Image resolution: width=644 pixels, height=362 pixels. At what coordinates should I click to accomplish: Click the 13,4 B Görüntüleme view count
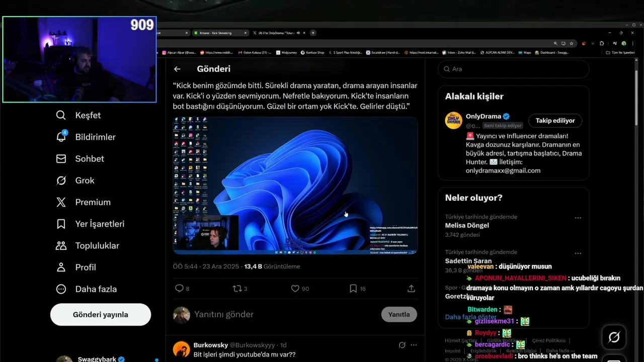[x=272, y=266]
